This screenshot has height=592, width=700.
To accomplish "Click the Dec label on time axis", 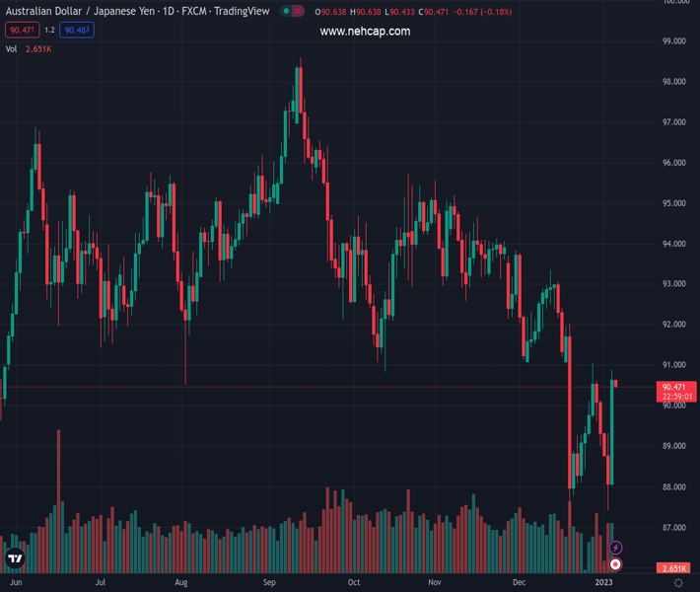I will (x=520, y=583).
